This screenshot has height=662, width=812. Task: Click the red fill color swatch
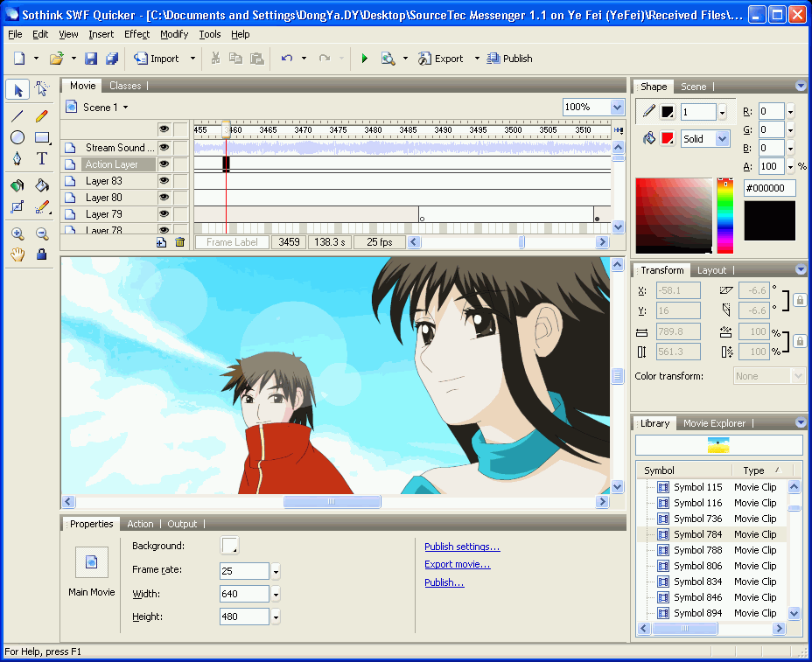[x=668, y=139]
